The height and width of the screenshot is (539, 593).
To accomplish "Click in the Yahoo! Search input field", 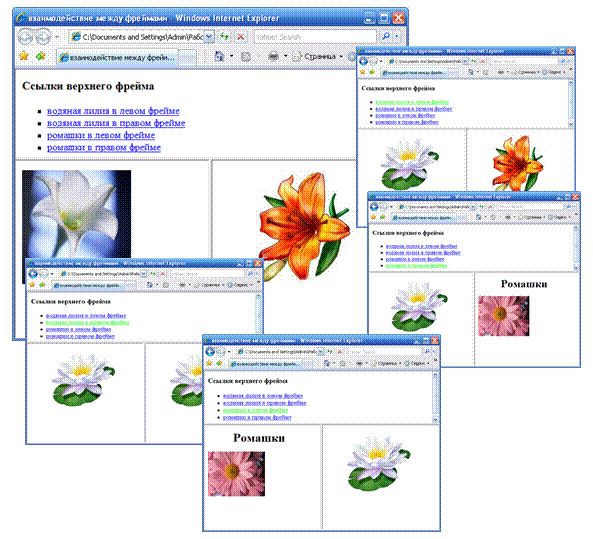I will coord(315,37).
